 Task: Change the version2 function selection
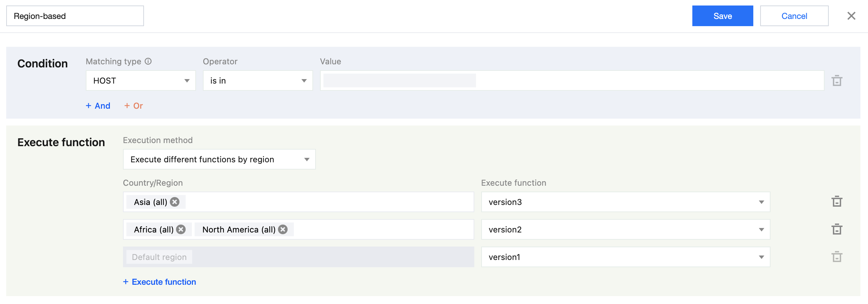[x=625, y=229]
